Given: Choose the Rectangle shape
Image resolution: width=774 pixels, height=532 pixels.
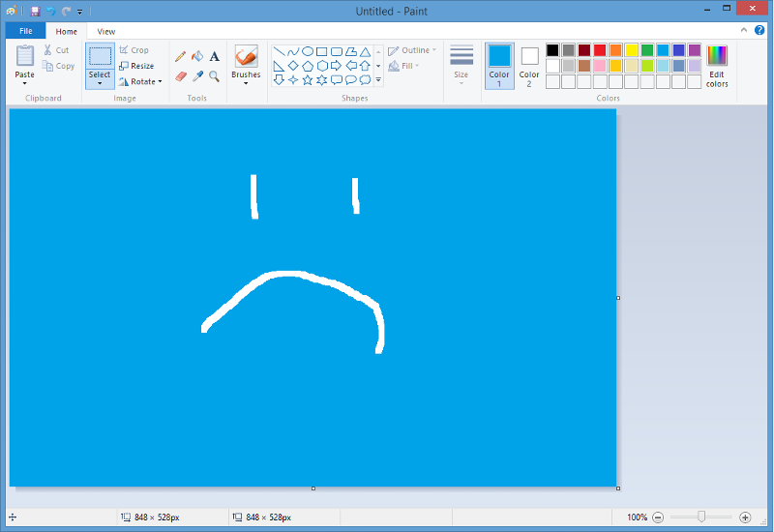Looking at the screenshot, I should click(x=322, y=51).
